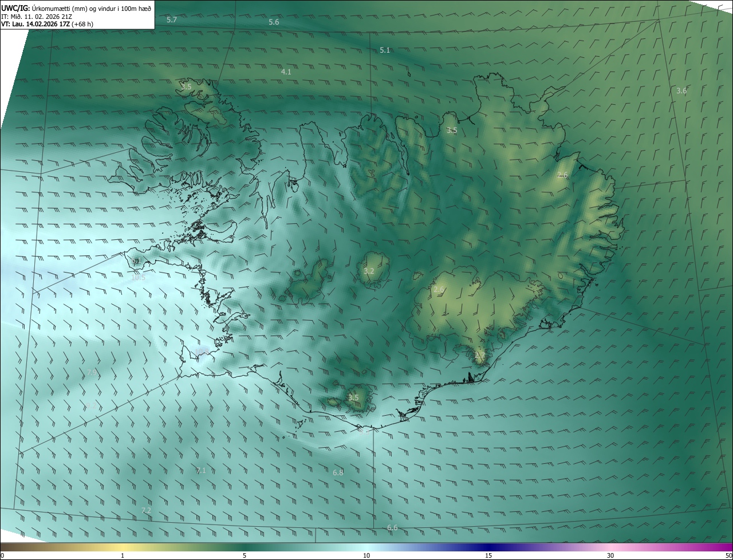Click the 6.6 value label on the map
This screenshot has height=560, width=733.
tap(392, 528)
